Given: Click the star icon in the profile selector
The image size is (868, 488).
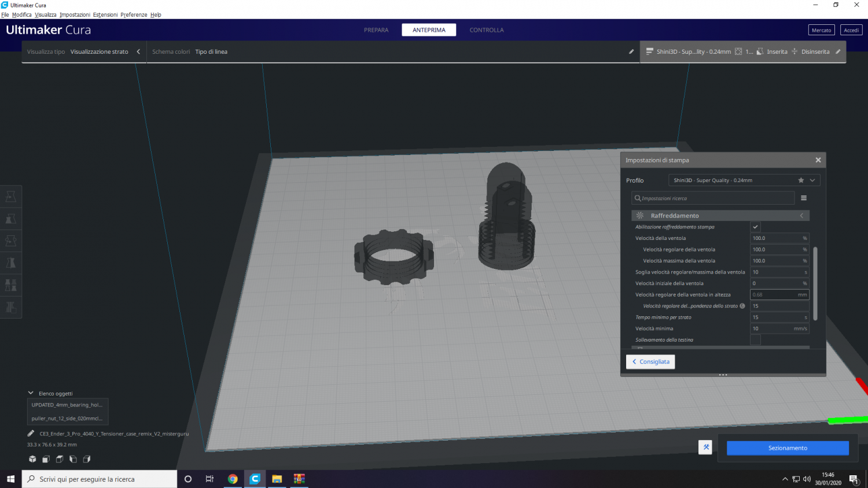Looking at the screenshot, I should [x=801, y=180].
